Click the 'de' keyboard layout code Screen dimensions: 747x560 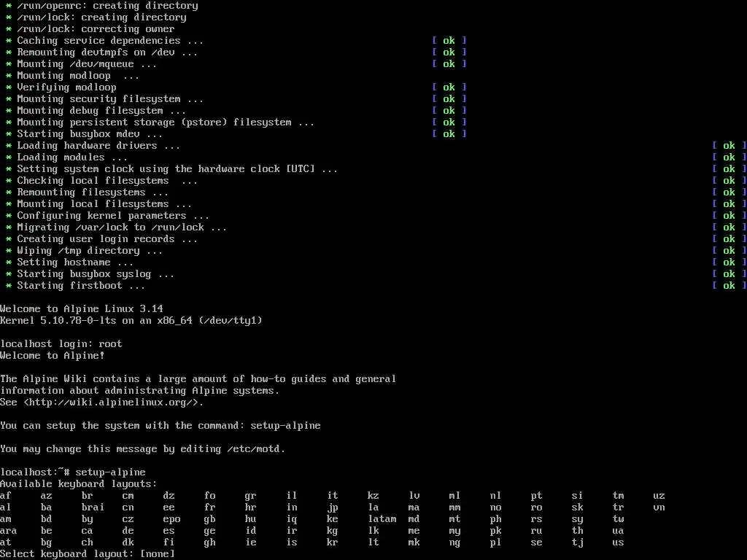coord(128,531)
